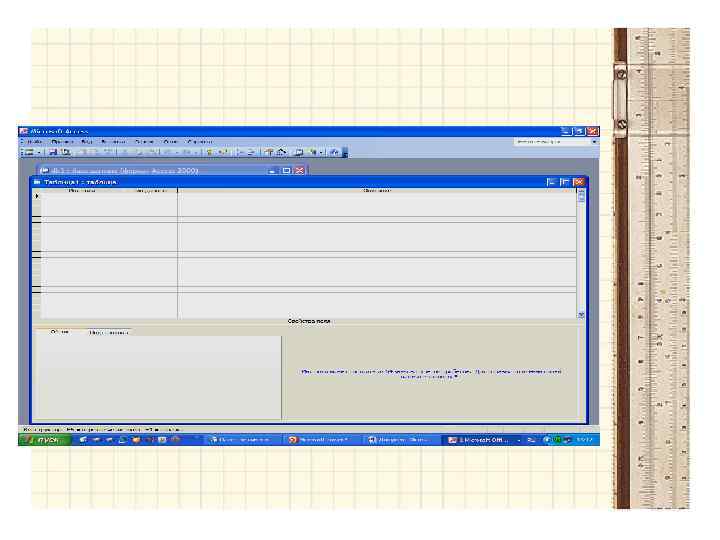
Task: Click the Database Window icon
Action: coord(299,152)
